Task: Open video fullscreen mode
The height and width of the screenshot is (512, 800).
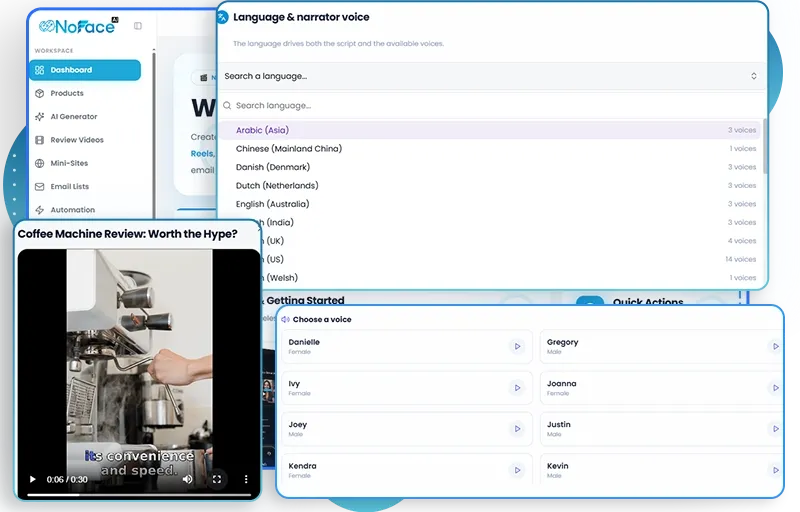Action: coord(217,479)
